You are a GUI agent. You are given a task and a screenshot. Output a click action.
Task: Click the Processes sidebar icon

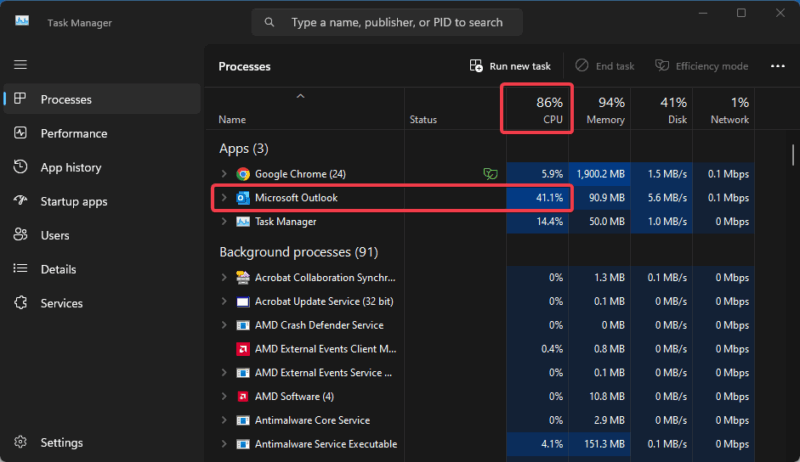(20, 99)
